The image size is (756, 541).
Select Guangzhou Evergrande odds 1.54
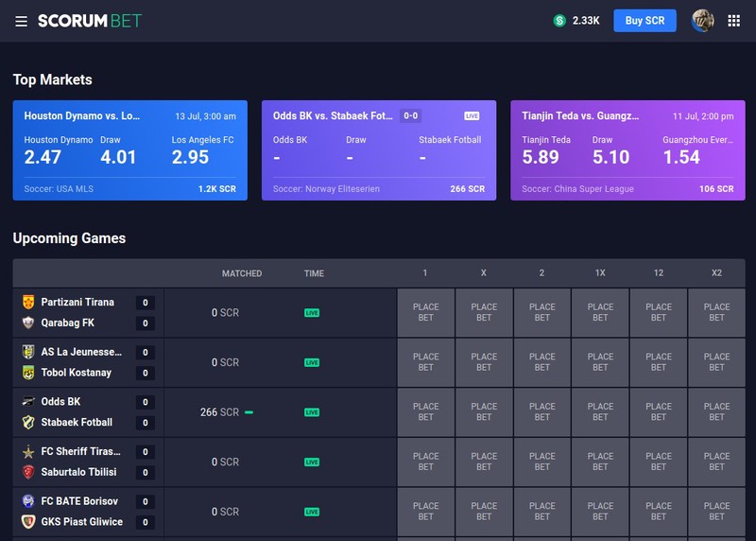coord(681,157)
